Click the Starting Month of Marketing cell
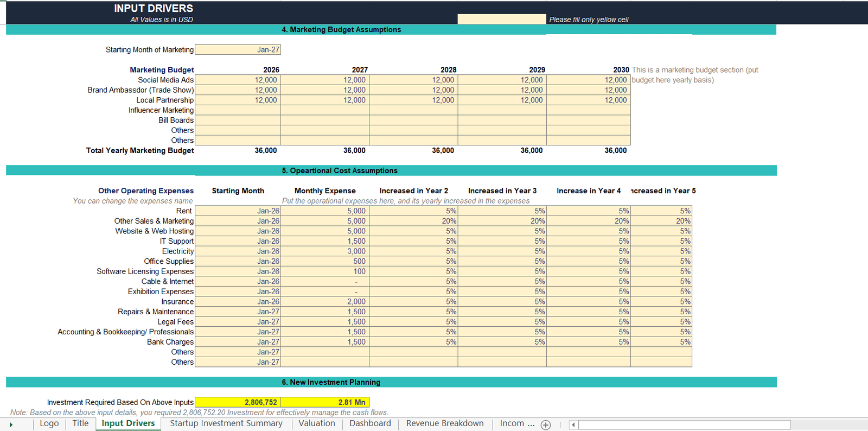This screenshot has height=431, width=868. (x=238, y=49)
